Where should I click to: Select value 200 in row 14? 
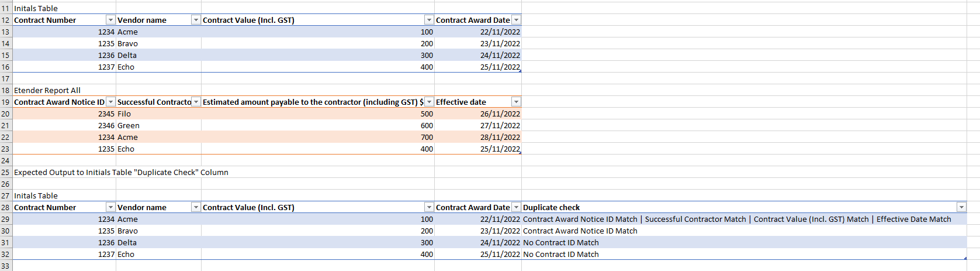pyautogui.click(x=318, y=43)
